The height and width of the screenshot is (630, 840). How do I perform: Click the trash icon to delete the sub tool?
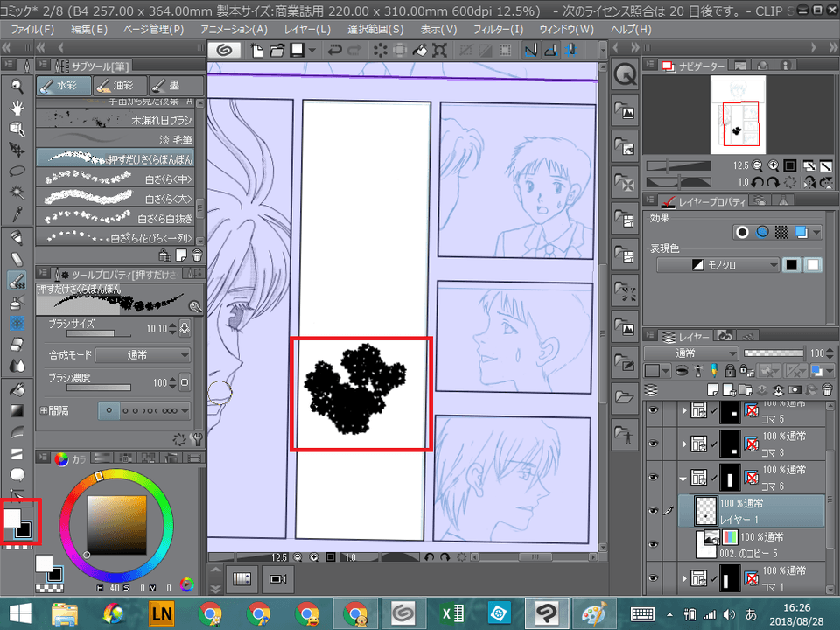pyautogui.click(x=198, y=255)
